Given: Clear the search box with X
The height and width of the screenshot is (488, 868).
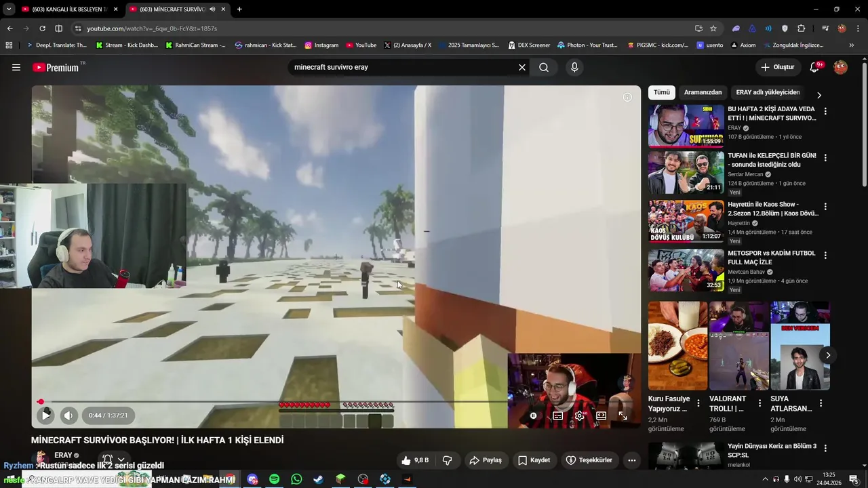Looking at the screenshot, I should [522, 67].
